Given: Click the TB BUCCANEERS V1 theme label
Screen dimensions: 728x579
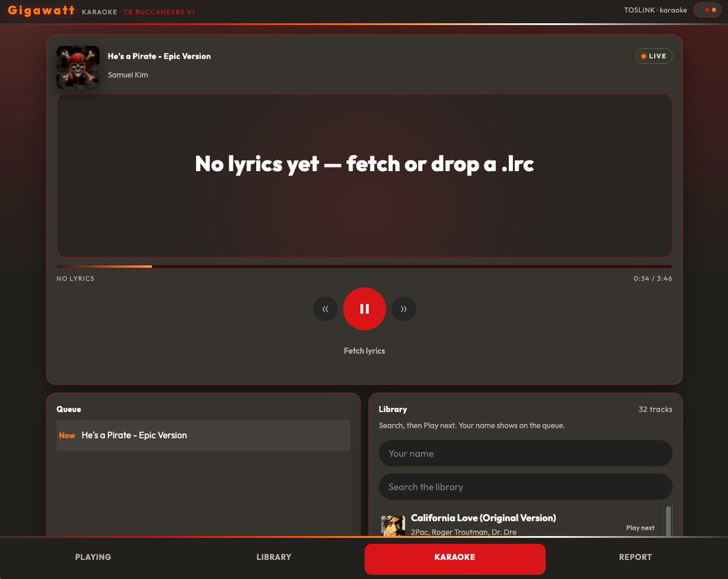Looking at the screenshot, I should (160, 12).
